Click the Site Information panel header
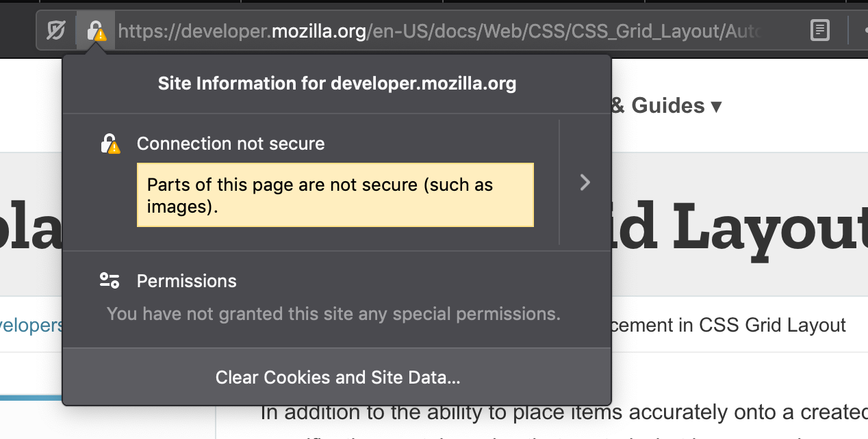The width and height of the screenshot is (868, 439). (x=337, y=83)
